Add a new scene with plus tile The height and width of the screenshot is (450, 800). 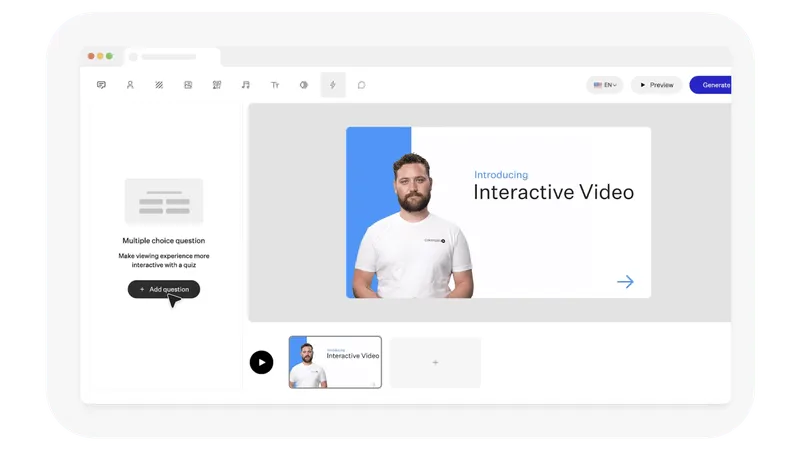point(435,362)
